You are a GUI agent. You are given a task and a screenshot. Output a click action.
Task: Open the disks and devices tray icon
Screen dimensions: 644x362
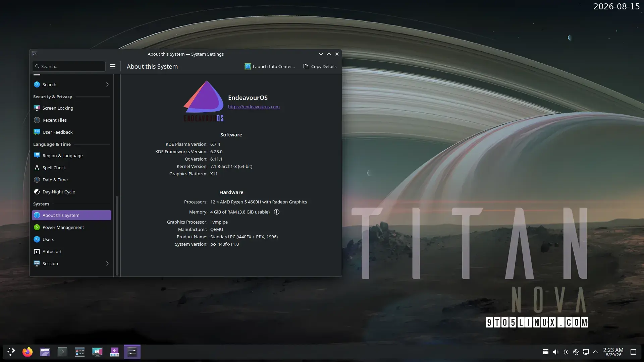(x=576, y=352)
